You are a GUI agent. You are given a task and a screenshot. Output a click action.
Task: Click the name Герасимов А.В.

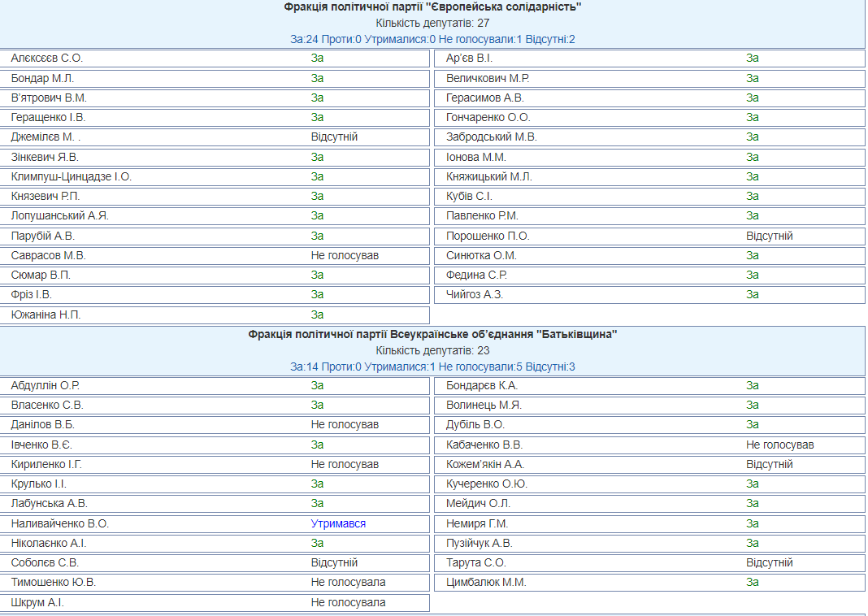coord(485,98)
